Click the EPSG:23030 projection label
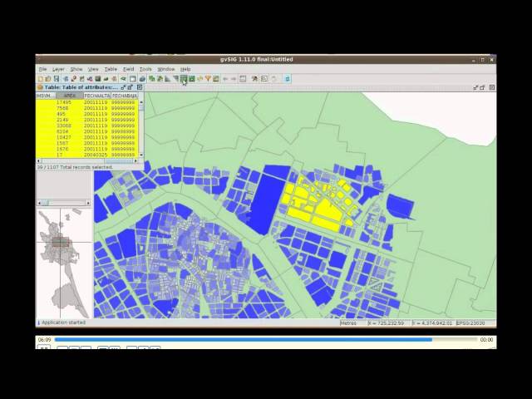Viewport: 532px width, 399px height. [x=470, y=323]
